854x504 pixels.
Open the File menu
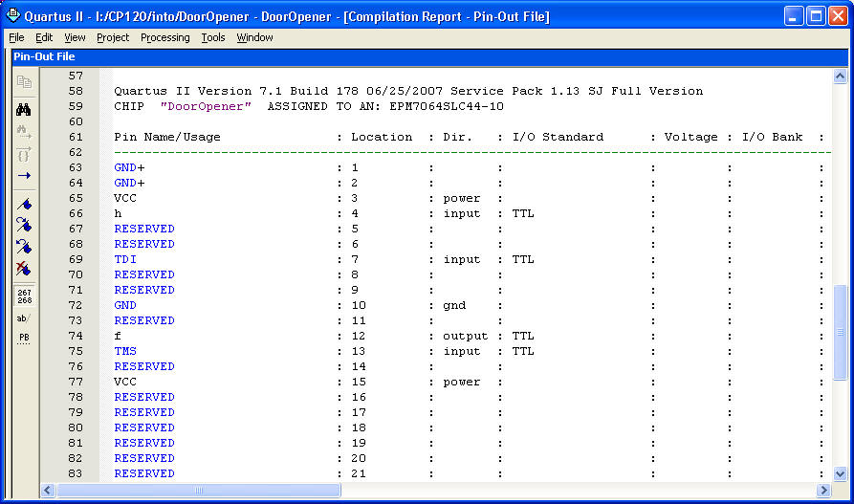click(x=16, y=37)
